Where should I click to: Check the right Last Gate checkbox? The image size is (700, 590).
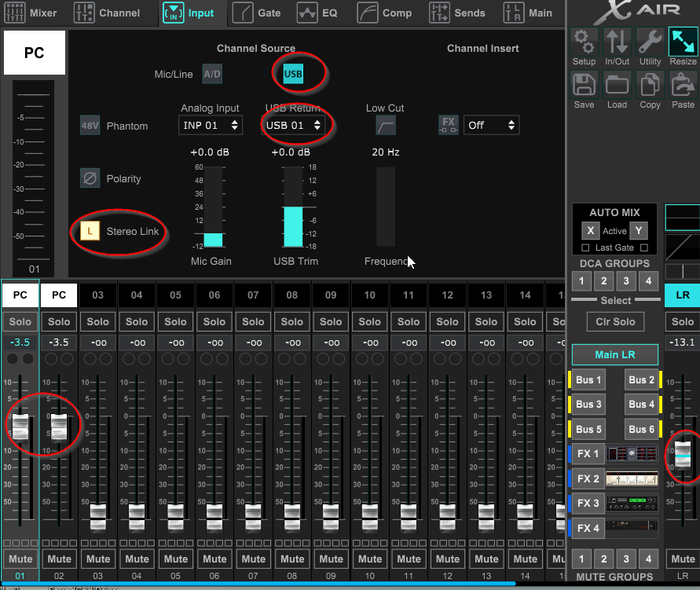(x=643, y=247)
